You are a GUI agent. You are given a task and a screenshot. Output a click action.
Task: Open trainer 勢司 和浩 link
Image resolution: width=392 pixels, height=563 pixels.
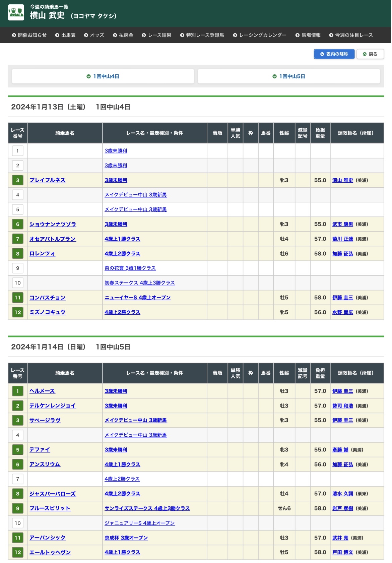(x=343, y=406)
